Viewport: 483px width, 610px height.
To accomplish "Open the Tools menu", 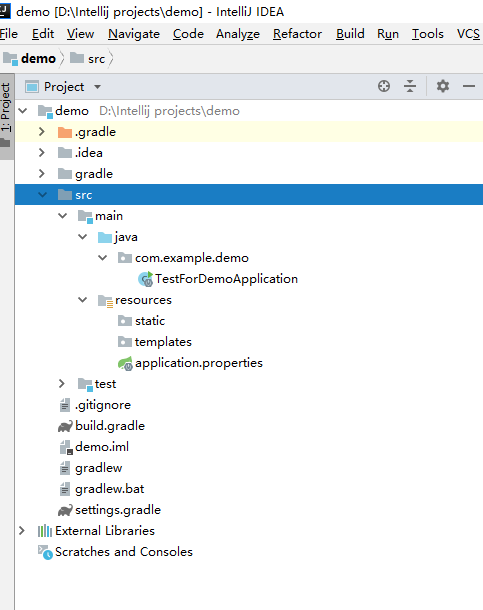I will pyautogui.click(x=428, y=34).
